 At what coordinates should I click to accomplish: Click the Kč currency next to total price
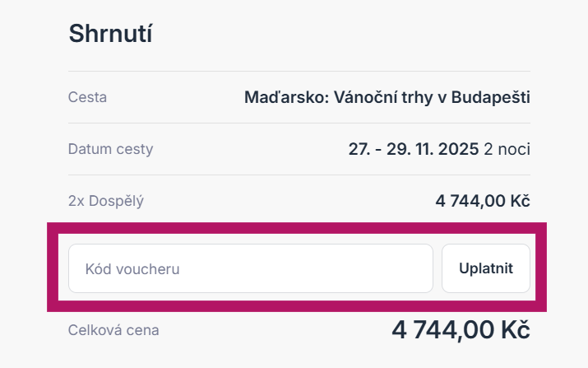click(x=514, y=330)
